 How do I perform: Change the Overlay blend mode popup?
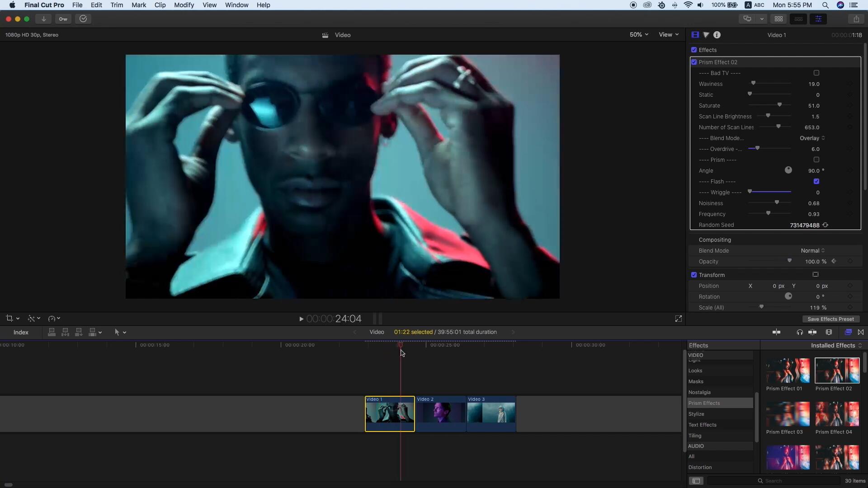812,138
